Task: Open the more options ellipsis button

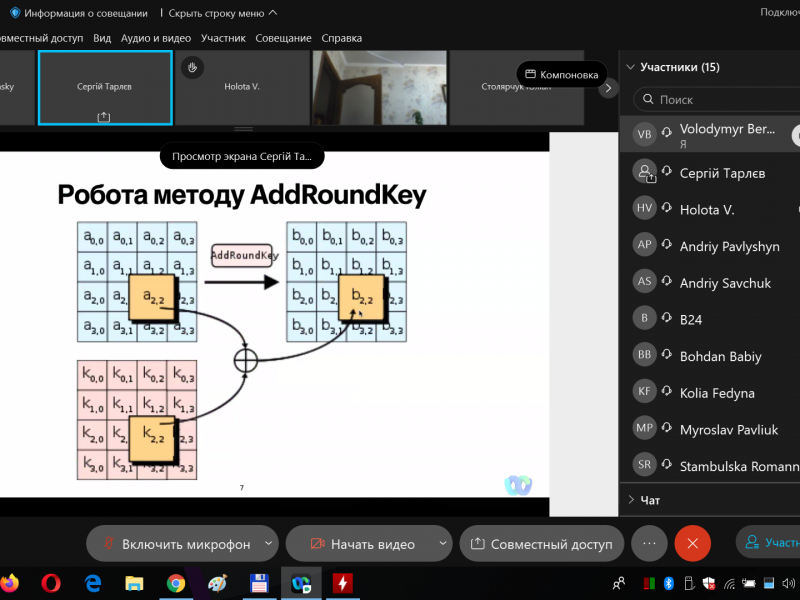Action: (x=649, y=544)
